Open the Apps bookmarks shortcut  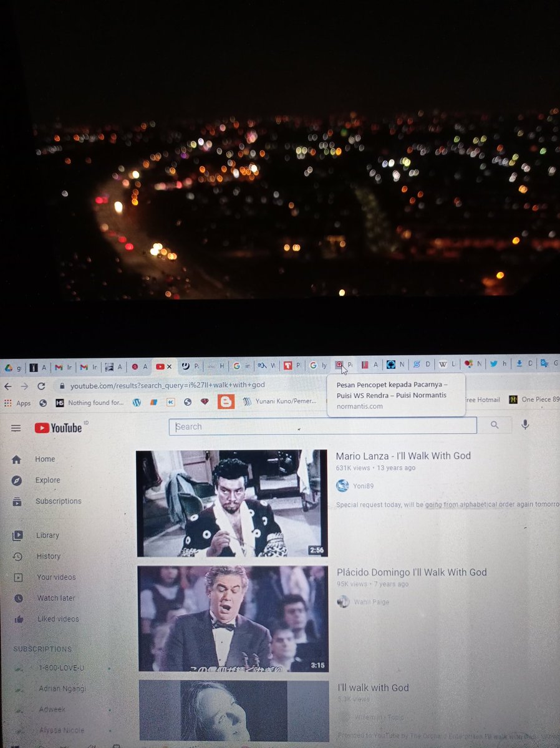coord(18,403)
